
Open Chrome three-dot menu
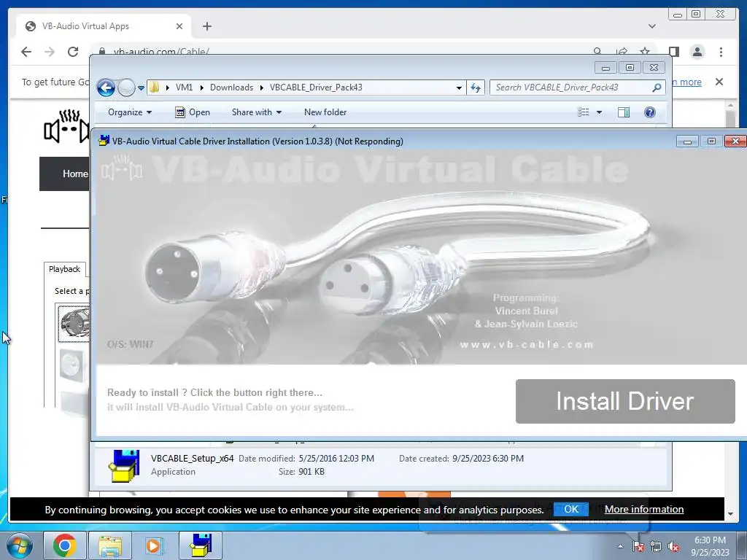[721, 52]
